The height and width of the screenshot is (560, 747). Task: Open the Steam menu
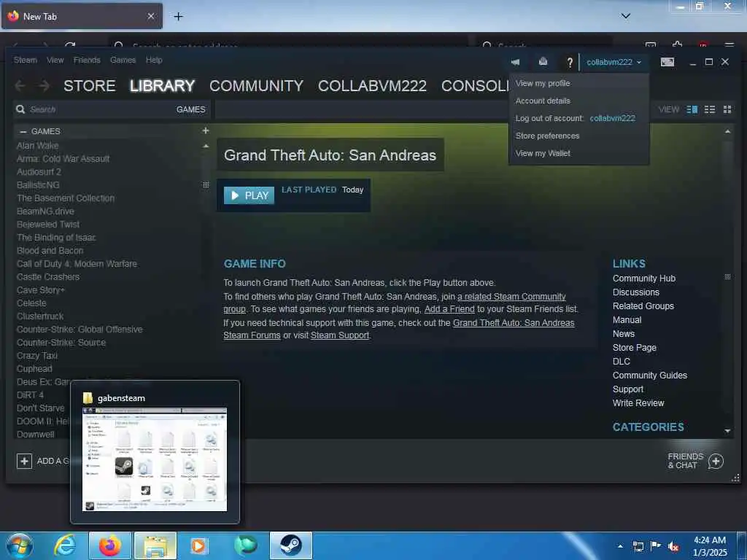point(26,60)
